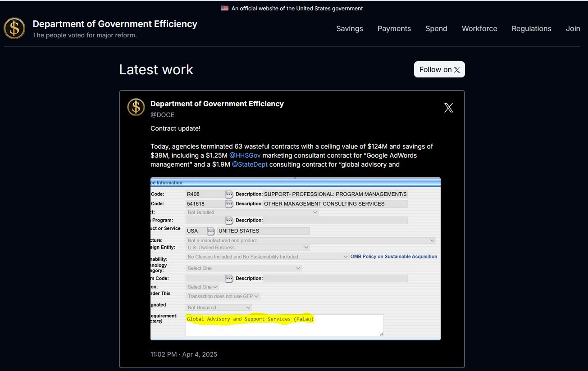Image resolution: width=588 pixels, height=371 pixels.
Task: Open the small Select One dropdown
Action: point(202,287)
